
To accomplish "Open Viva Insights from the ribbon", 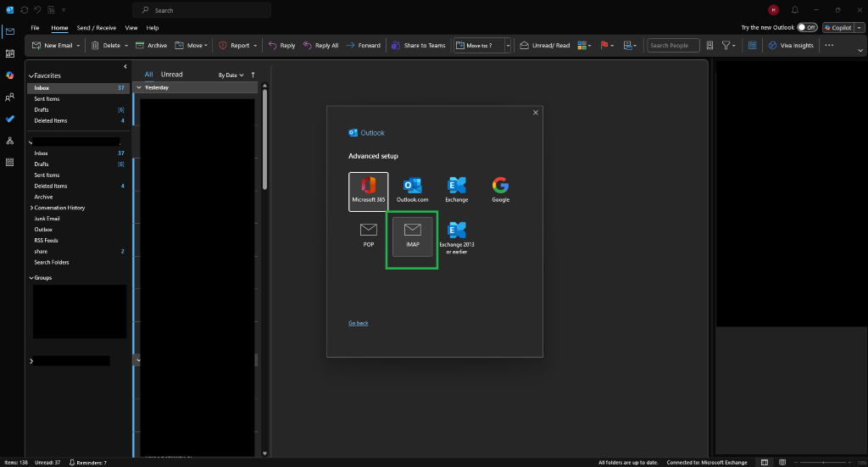I will (791, 46).
